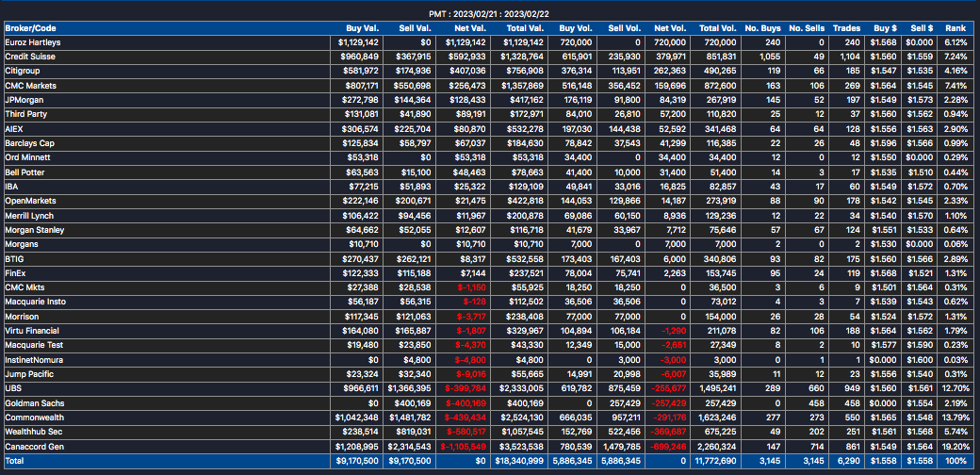Click the Sell $ column header
Screen dimensions: 980x475
922,28
